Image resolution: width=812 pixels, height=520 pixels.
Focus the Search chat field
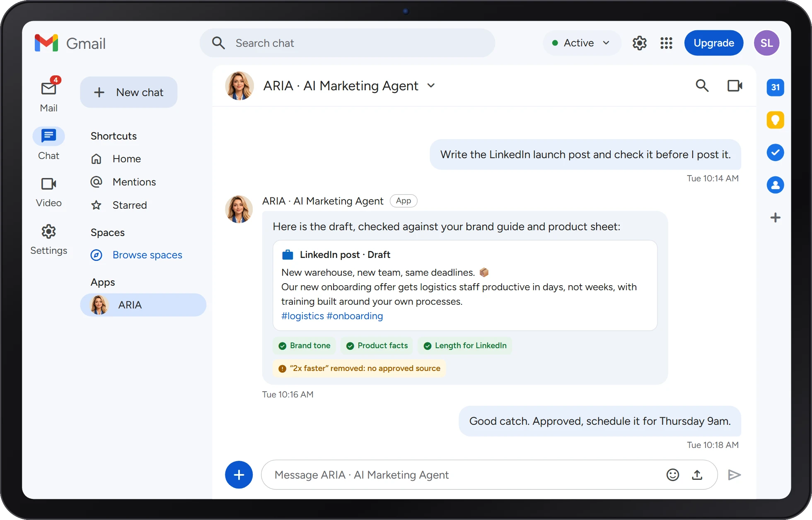pyautogui.click(x=347, y=43)
